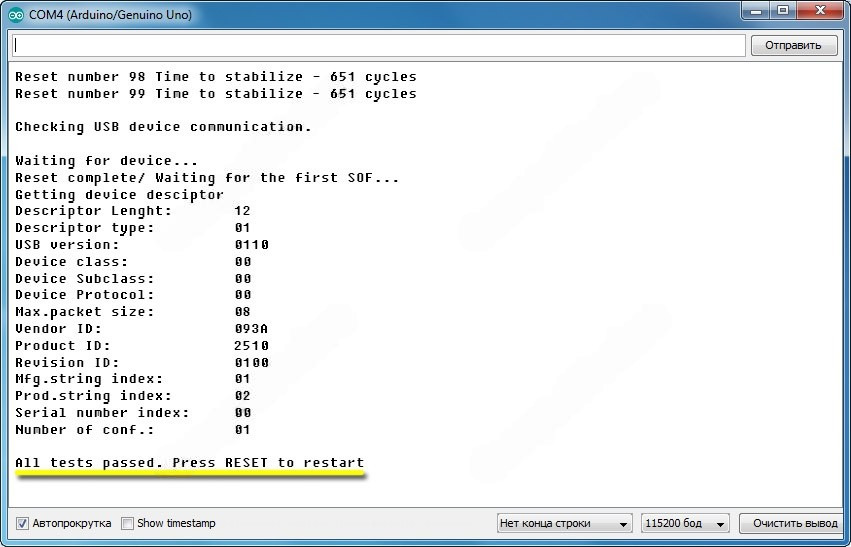Maximize the serial monitor window
Screen dimensions: 851x547
(x=782, y=12)
